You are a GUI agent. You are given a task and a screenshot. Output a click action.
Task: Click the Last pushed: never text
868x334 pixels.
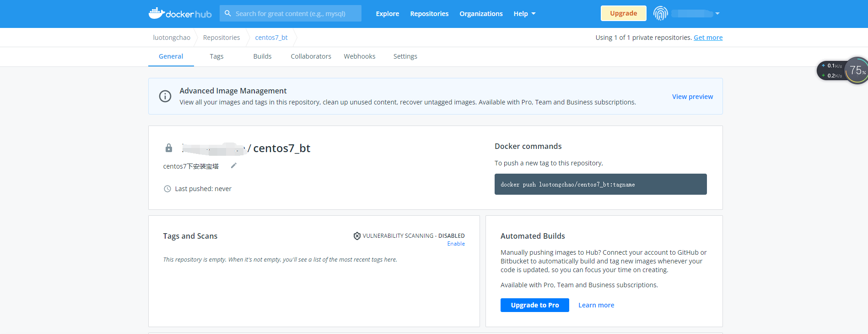[203, 189]
